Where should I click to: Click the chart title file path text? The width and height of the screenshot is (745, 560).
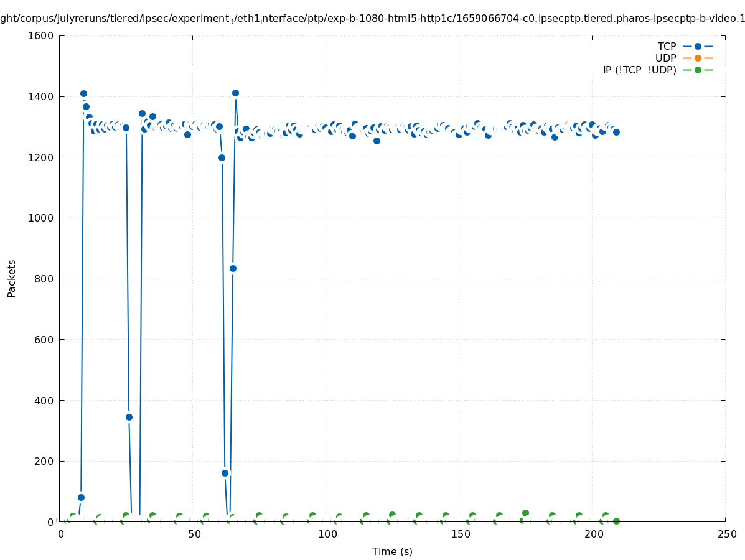point(372,19)
